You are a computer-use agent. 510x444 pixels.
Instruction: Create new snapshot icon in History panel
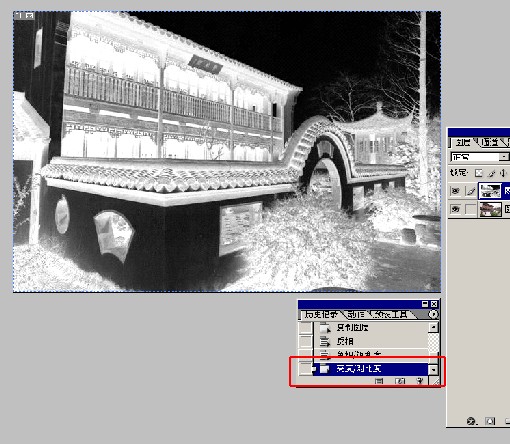[400, 381]
